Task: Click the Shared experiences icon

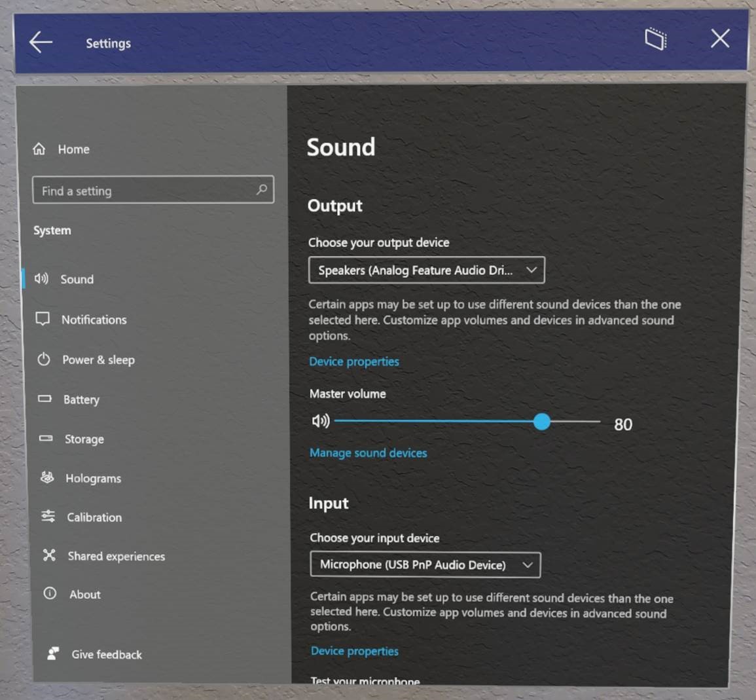Action: [x=49, y=555]
